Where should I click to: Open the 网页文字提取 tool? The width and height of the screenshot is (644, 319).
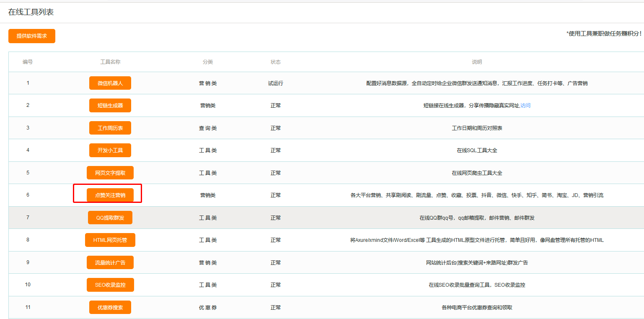pos(110,172)
